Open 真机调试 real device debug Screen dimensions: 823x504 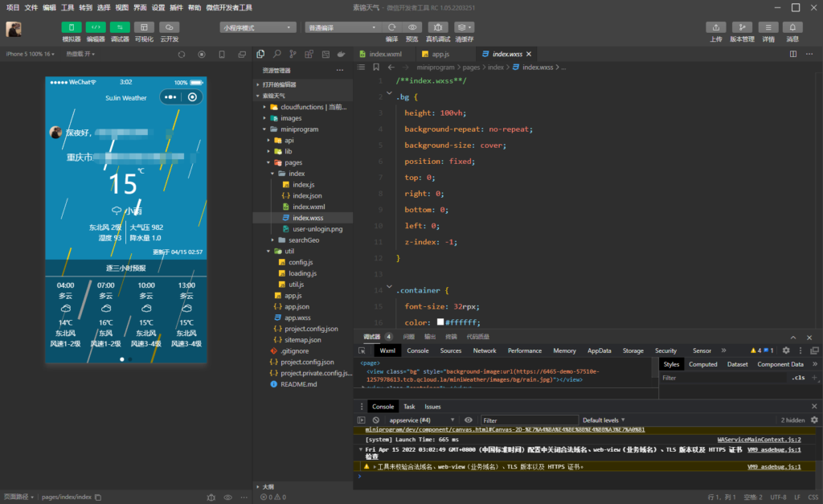coord(438,27)
